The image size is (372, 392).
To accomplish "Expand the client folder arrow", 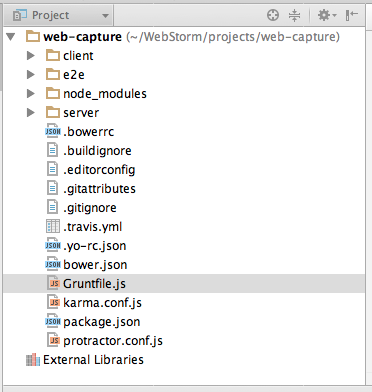I will (31, 55).
